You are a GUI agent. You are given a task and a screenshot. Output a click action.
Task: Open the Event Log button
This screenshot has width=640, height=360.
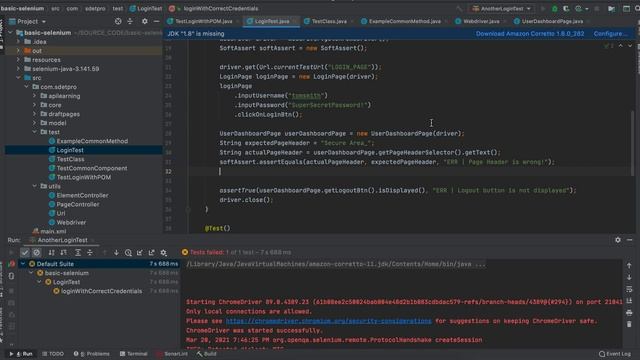(x=615, y=354)
